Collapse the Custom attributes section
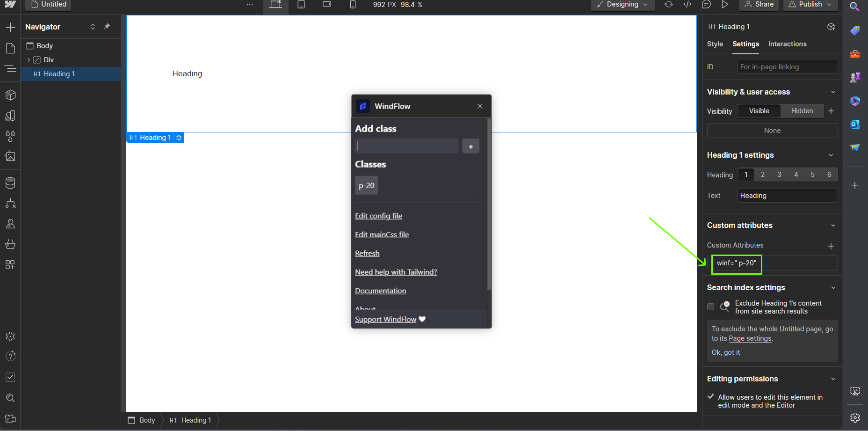Viewport: 868px width, 431px height. 833,226
